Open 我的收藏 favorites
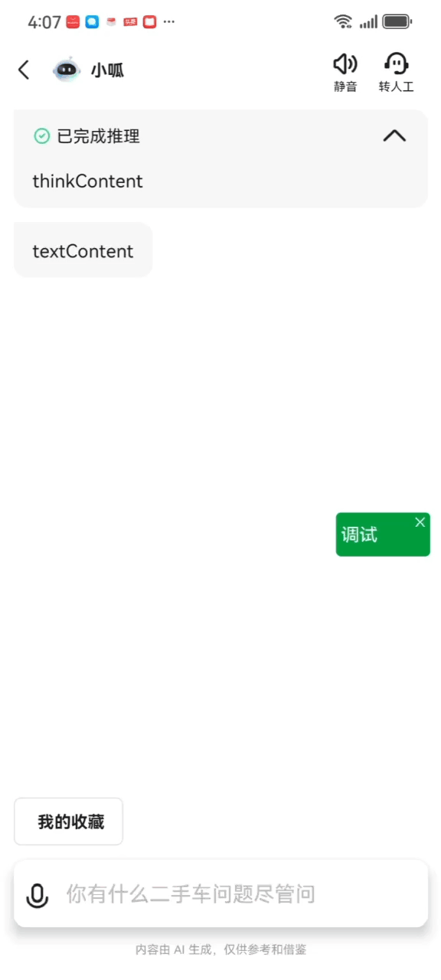 [68, 822]
